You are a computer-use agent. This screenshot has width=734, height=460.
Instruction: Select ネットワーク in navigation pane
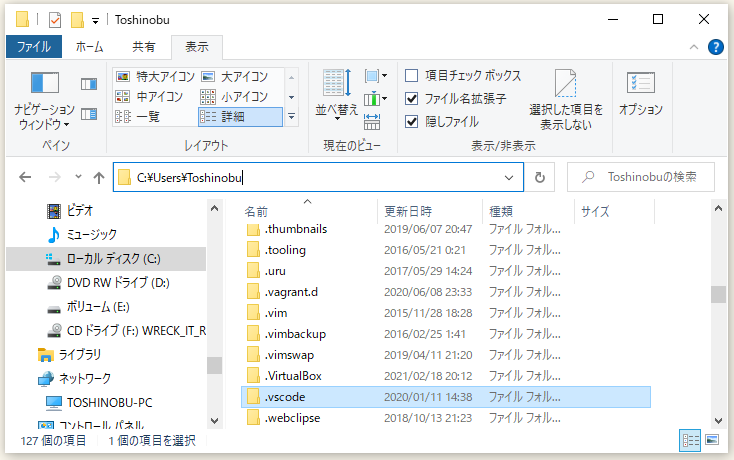click(74, 379)
